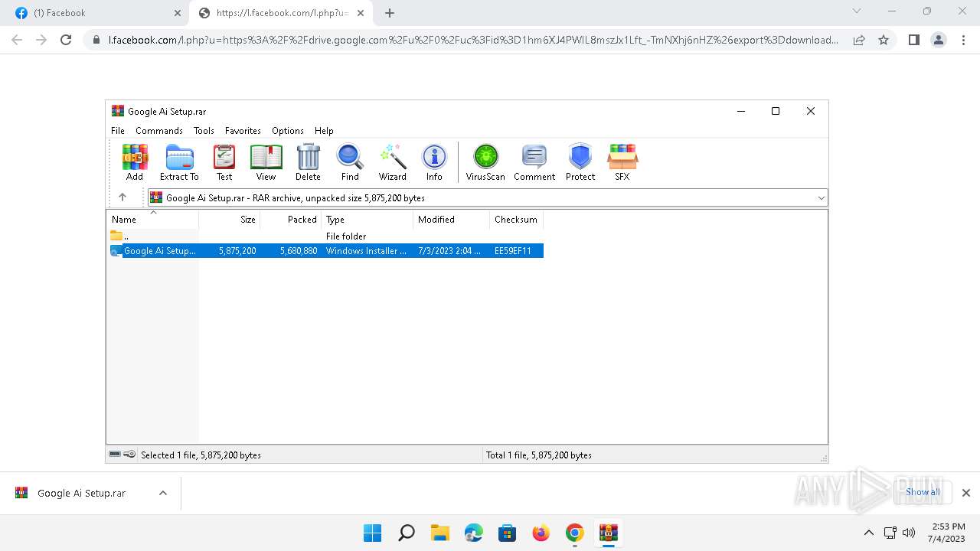Open the Chrome profile avatar

939,40
